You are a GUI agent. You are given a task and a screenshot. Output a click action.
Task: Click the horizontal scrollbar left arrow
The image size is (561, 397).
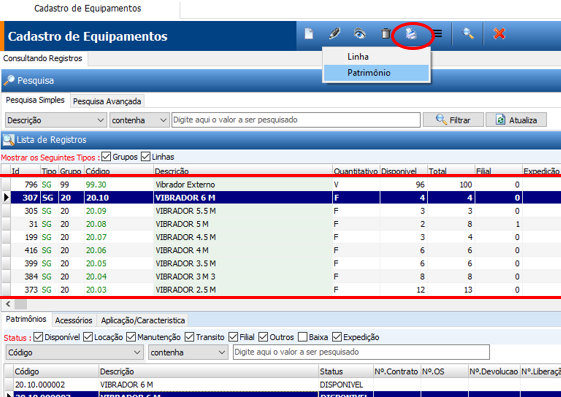[x=8, y=304]
